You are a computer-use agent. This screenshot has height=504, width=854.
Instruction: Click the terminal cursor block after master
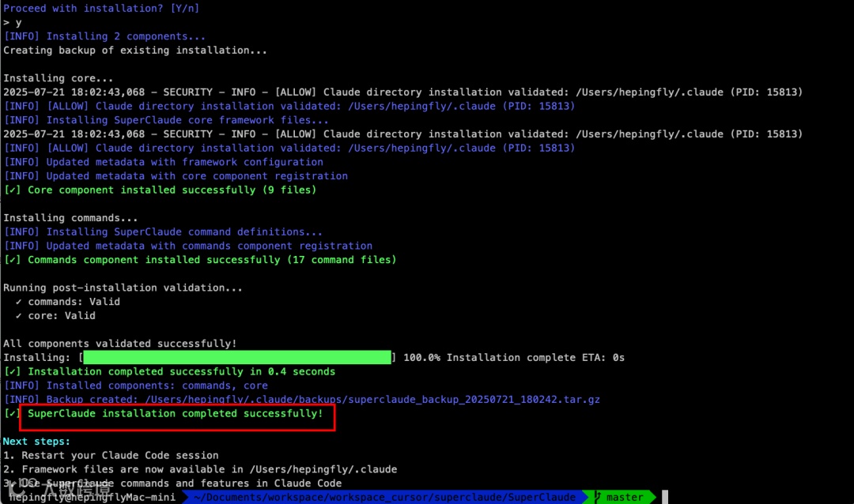tap(665, 497)
